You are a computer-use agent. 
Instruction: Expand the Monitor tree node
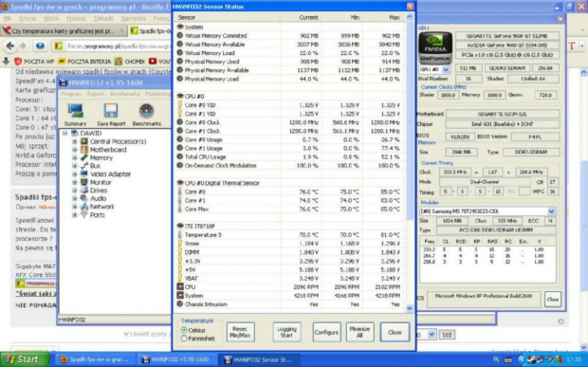74,182
